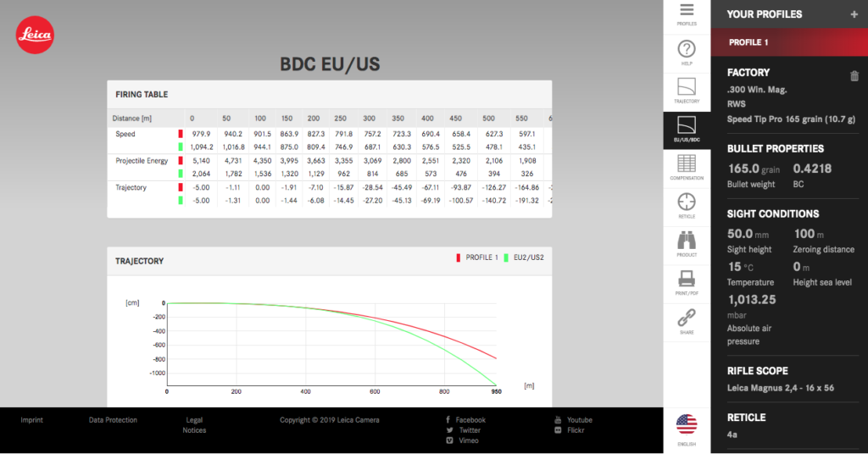Open the Compensation table icon
The image size is (868, 454).
(687, 163)
